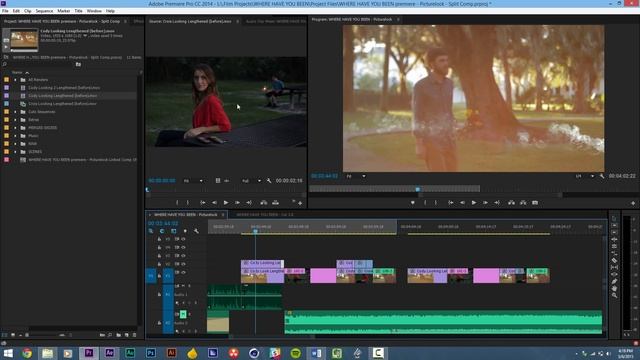Export frame from Program monitor
This screenshot has width=640, height=360.
(535, 202)
